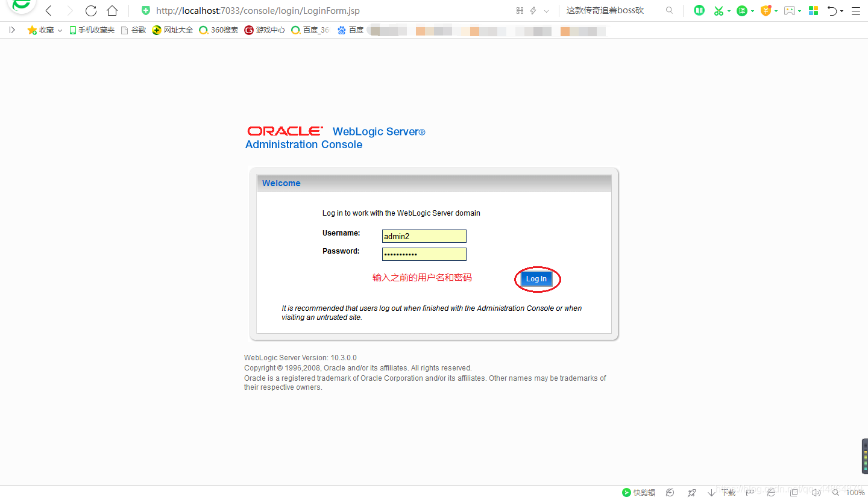Open the 网址大全 bookmark

pyautogui.click(x=172, y=30)
